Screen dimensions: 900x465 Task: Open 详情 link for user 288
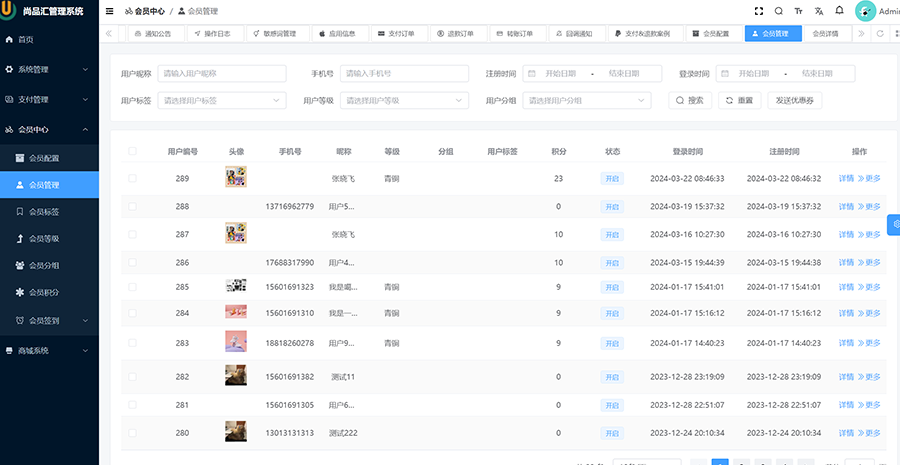(846, 206)
